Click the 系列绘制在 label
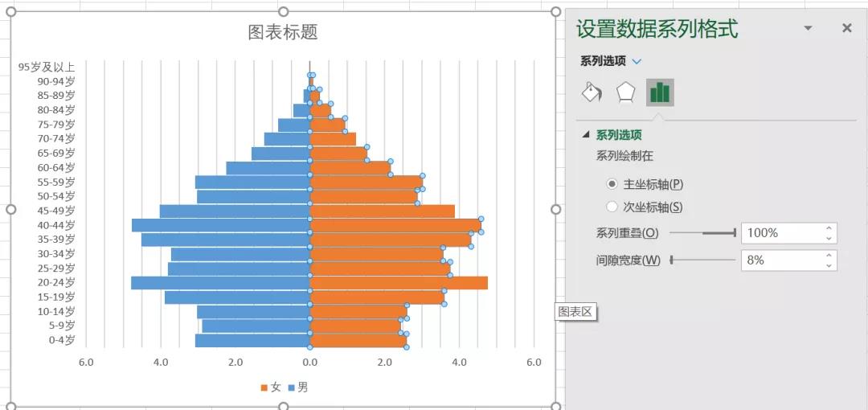Screen dimensions: 868x410 [x=624, y=156]
